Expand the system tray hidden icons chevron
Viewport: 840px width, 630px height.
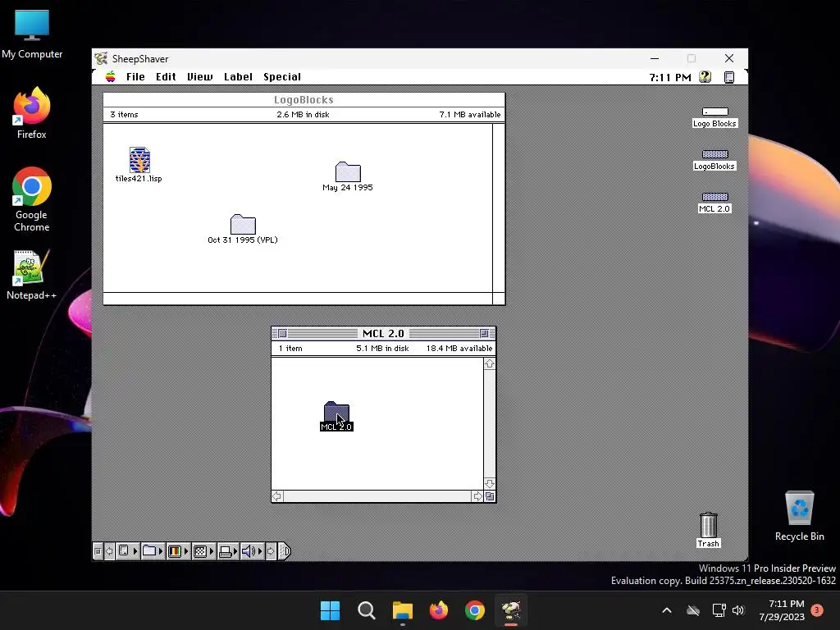(x=667, y=610)
